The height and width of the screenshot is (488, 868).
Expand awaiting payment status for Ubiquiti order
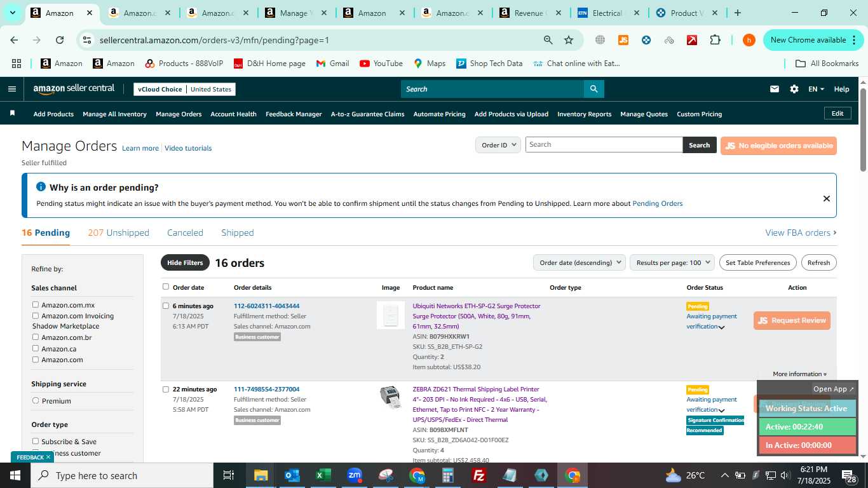click(x=721, y=327)
